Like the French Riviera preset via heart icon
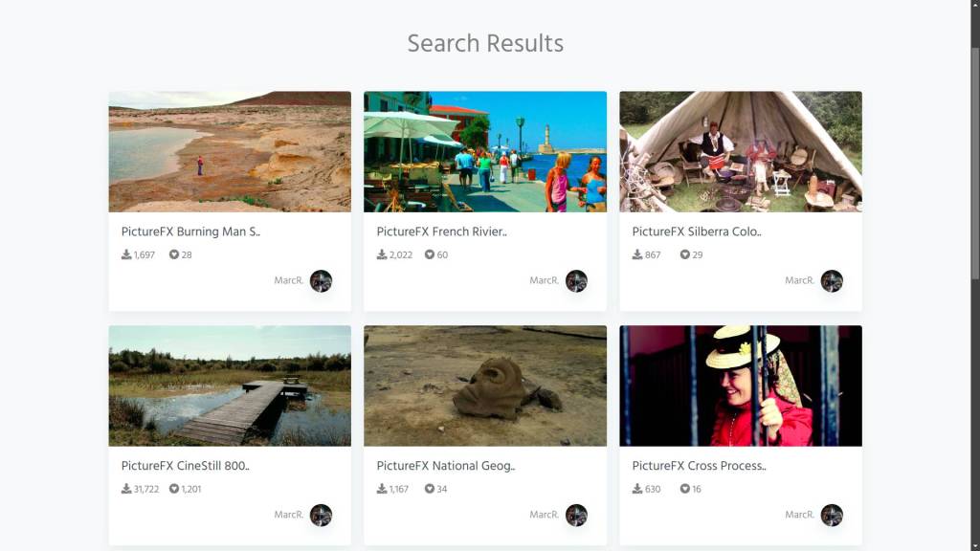Image resolution: width=980 pixels, height=551 pixels. (430, 254)
